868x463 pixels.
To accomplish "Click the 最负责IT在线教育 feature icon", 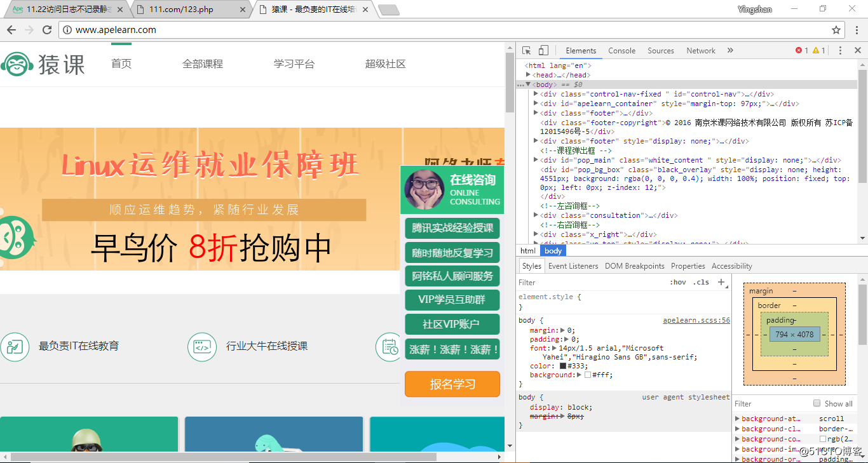I will pos(15,346).
